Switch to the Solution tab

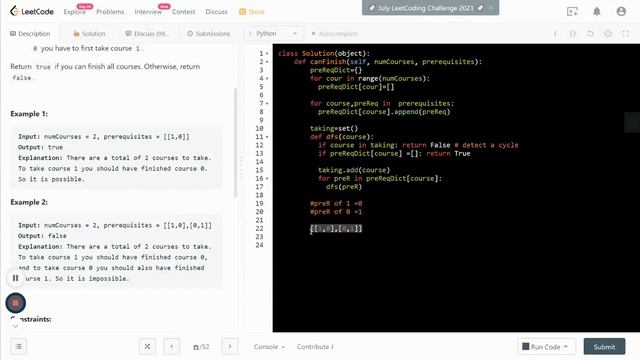pyautogui.click(x=89, y=33)
